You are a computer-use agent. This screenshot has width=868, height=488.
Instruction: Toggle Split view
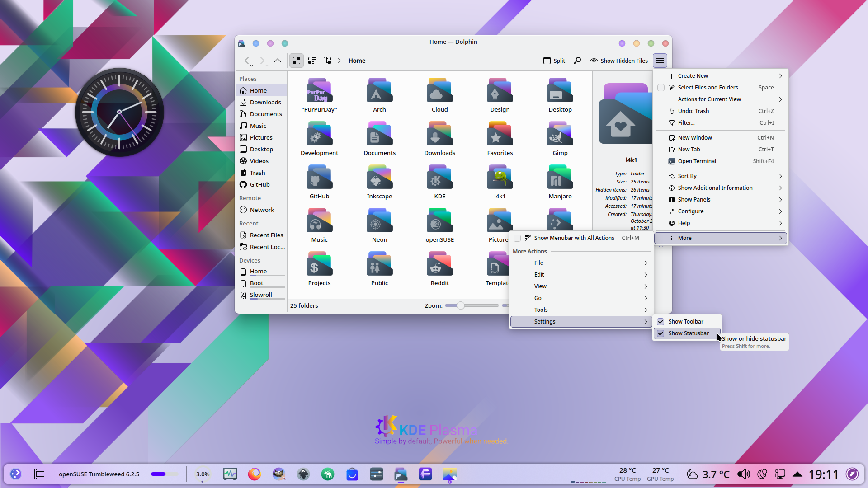pos(554,61)
